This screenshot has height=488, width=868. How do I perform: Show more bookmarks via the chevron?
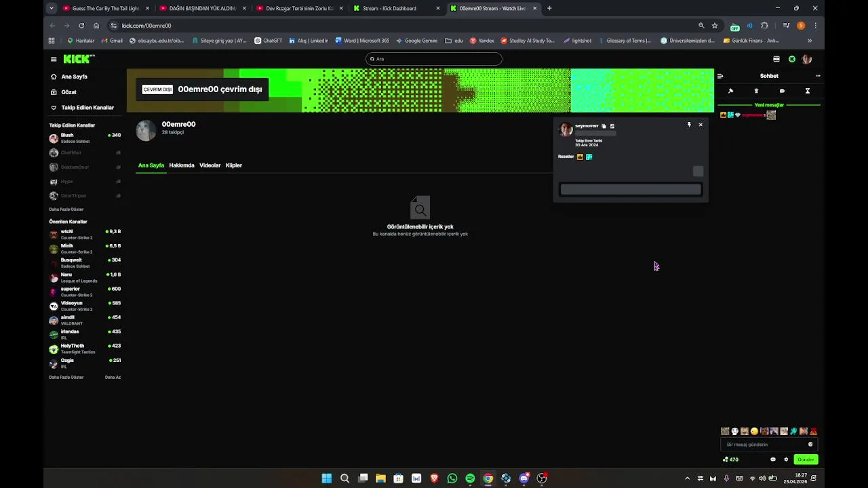(810, 41)
